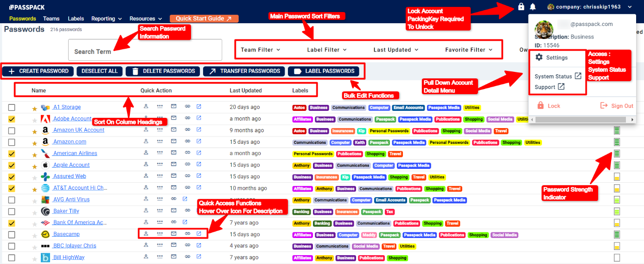Click password strength indicator in Assured Web row
The image size is (644, 264).
[617, 177]
